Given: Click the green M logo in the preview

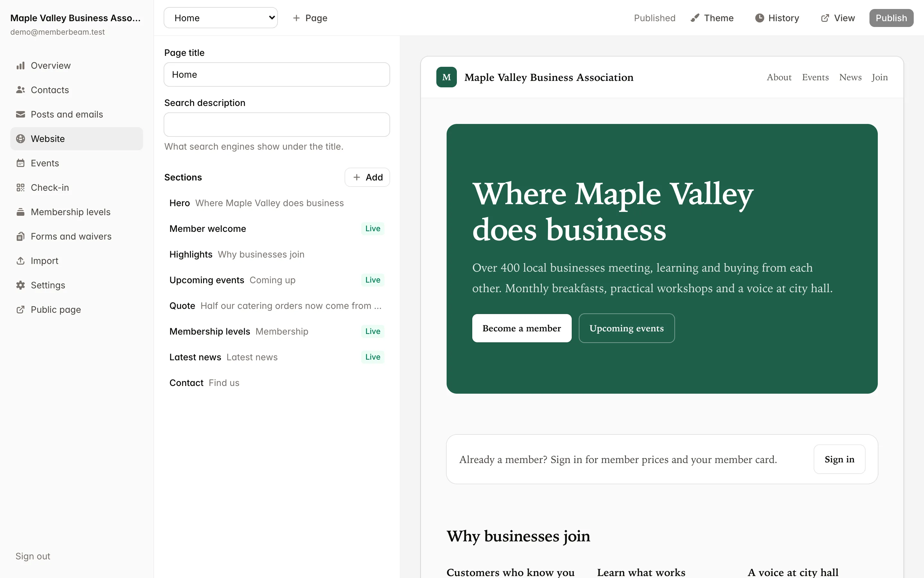Looking at the screenshot, I should click(x=446, y=77).
